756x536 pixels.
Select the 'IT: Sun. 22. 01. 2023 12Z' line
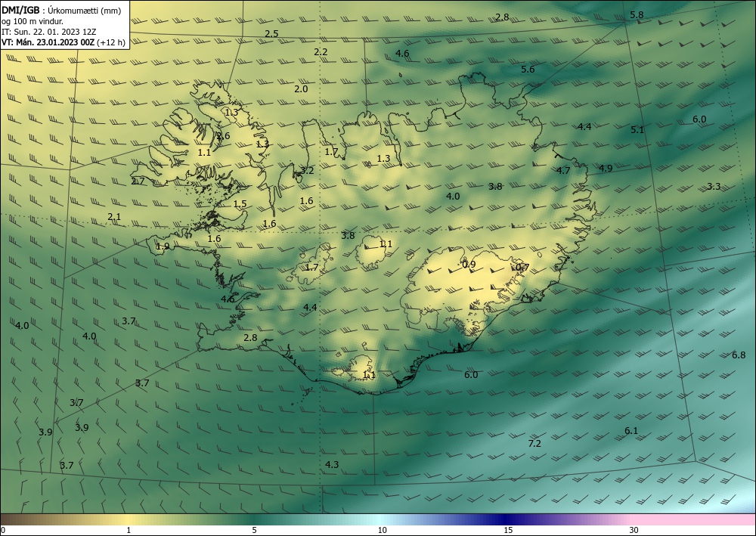point(48,32)
